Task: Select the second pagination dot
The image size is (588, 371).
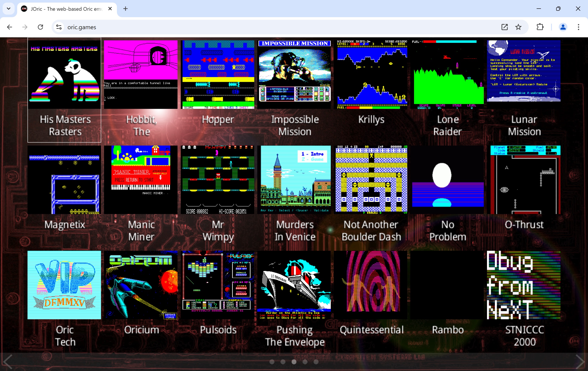Action: pos(283,362)
